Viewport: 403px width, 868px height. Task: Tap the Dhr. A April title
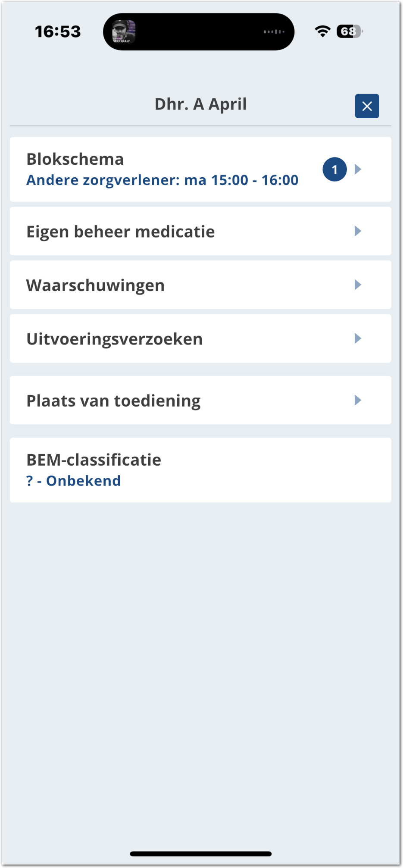[x=200, y=104]
